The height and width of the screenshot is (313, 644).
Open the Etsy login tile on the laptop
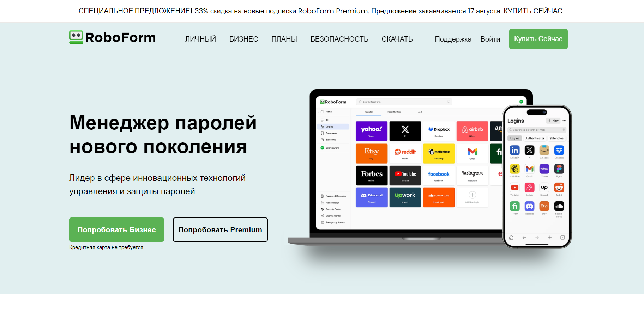[372, 153]
